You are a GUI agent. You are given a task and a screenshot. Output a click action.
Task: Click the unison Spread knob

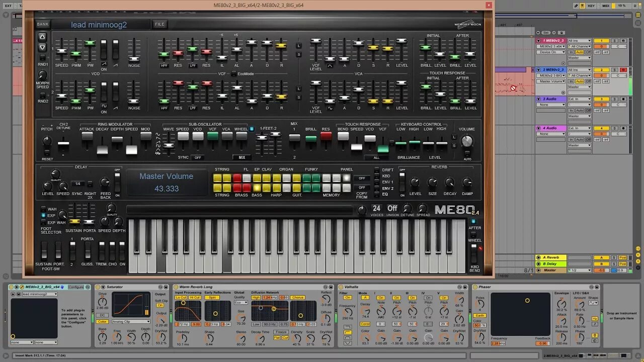pos(423,208)
